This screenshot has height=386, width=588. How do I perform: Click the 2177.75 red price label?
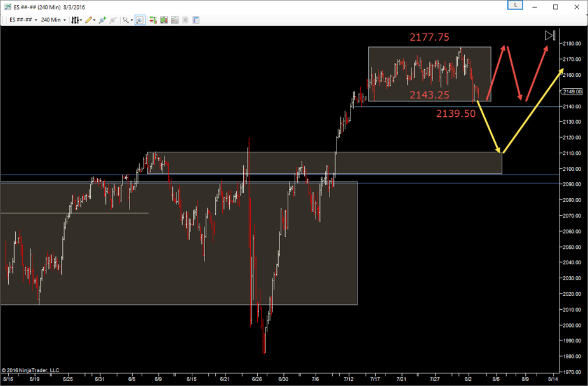[429, 37]
